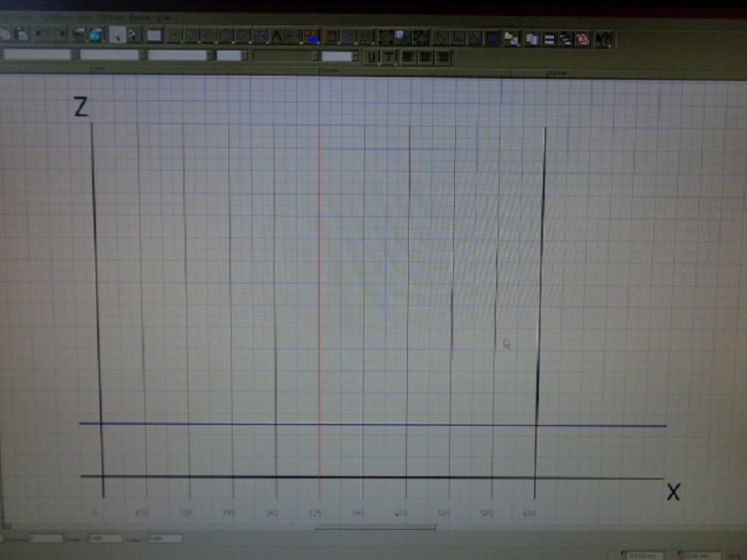Open the last menu bar item
The width and height of the screenshot is (747, 560).
point(163,17)
